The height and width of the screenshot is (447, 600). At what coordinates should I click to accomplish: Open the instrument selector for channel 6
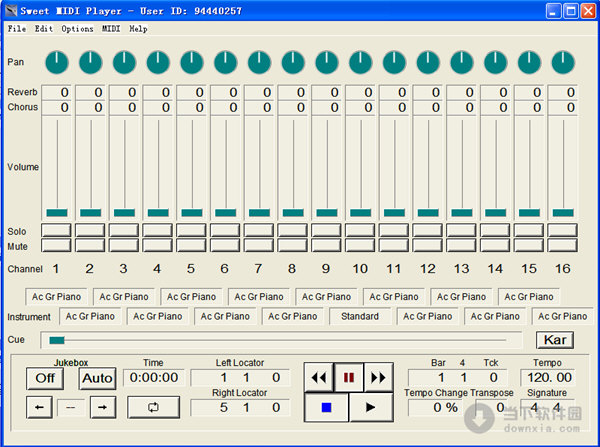coord(225,316)
